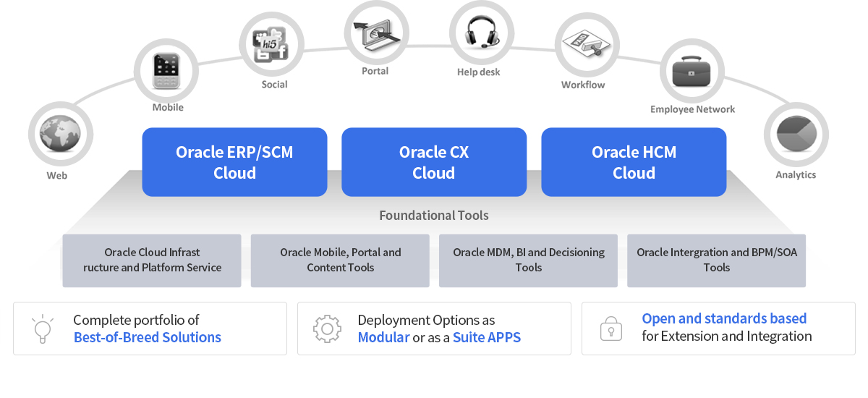Click the Mobile label
This screenshot has width=868, height=398.
click(x=168, y=107)
